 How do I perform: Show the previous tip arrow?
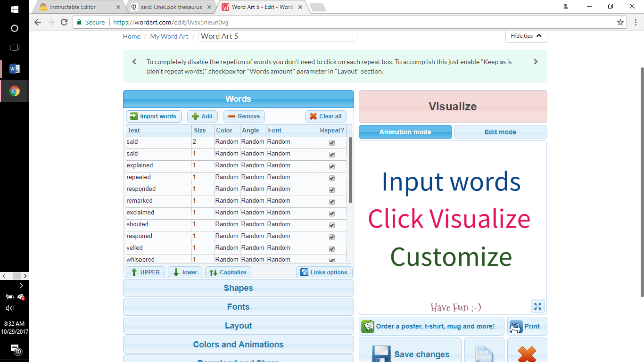pyautogui.click(x=134, y=62)
